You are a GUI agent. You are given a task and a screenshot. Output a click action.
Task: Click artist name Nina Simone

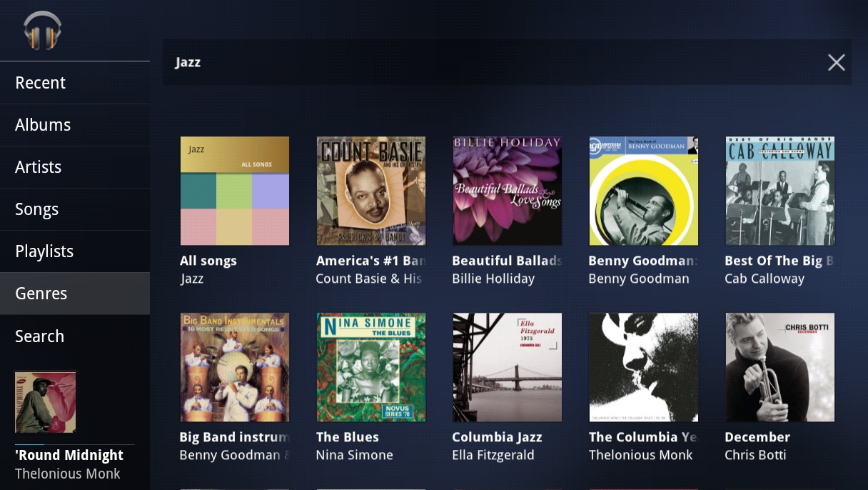pos(355,455)
